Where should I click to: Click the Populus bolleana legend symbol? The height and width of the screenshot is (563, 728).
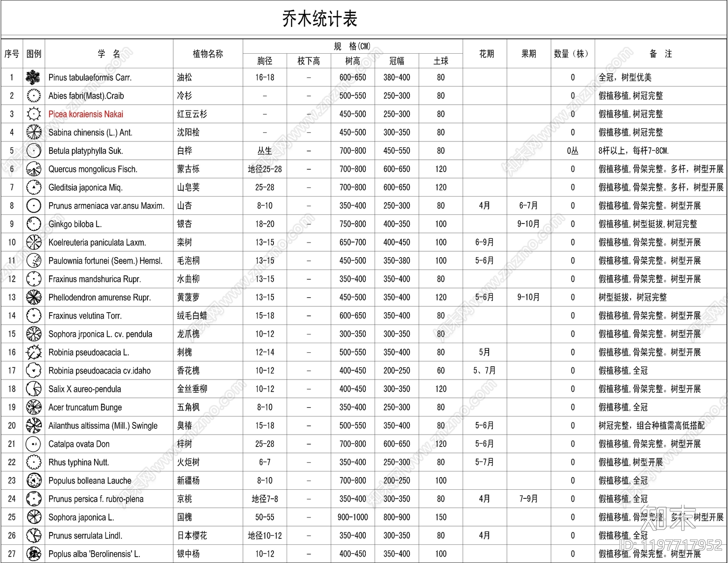click(34, 480)
